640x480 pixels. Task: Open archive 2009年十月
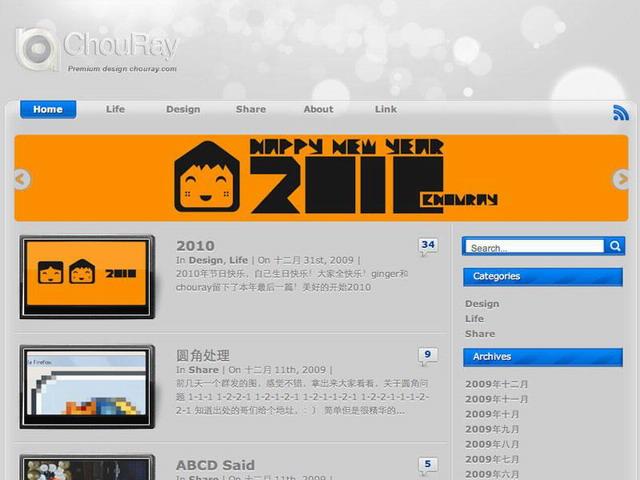tap(492, 414)
